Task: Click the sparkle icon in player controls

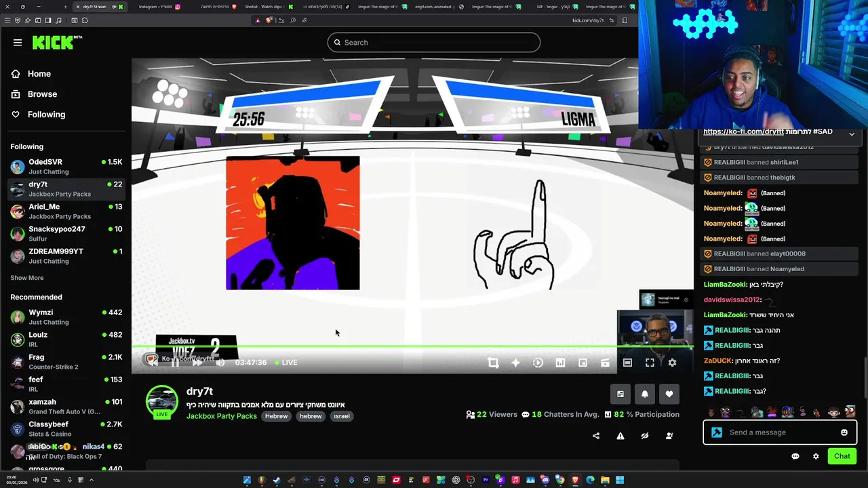Action: pos(515,363)
